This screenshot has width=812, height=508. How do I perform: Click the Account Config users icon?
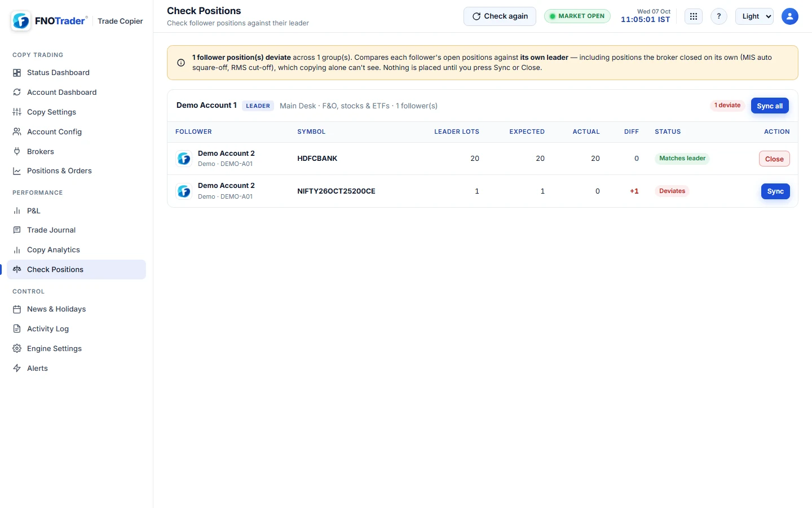click(x=17, y=132)
